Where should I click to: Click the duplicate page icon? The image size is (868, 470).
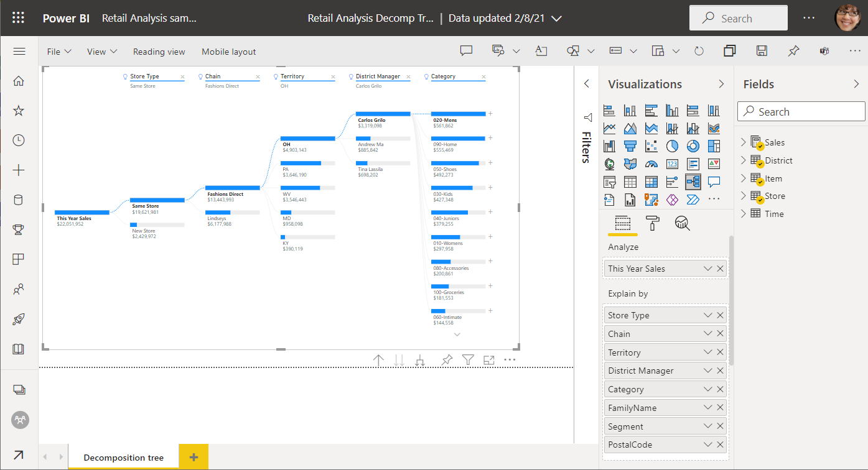[x=730, y=51]
